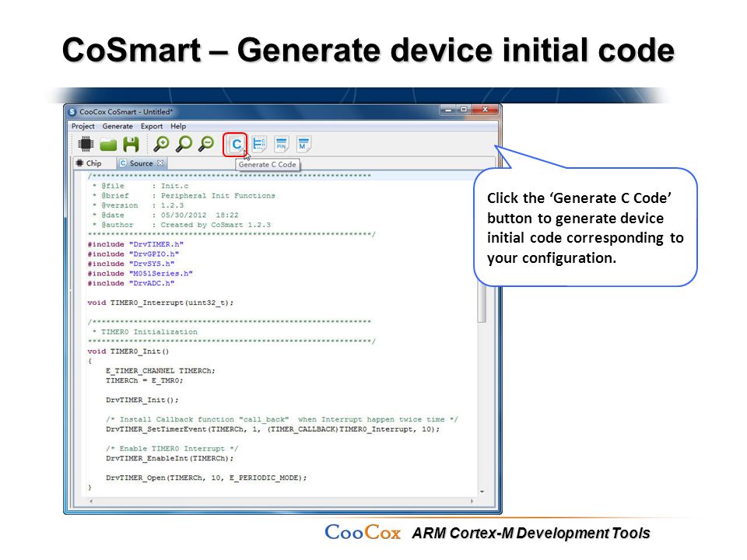This screenshot has height=560, width=747.
Task: Click the new chip project icon
Action: [x=86, y=144]
